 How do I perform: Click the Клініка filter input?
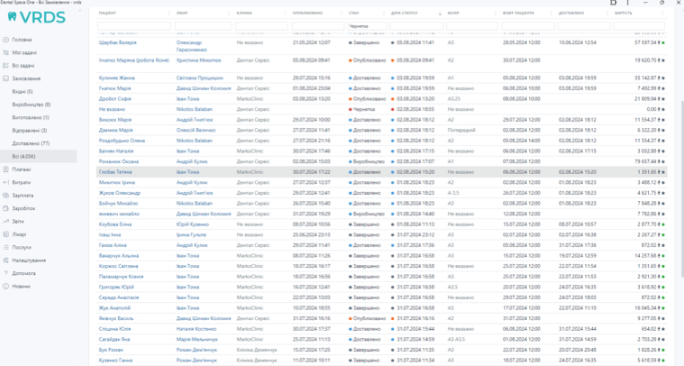click(x=261, y=26)
